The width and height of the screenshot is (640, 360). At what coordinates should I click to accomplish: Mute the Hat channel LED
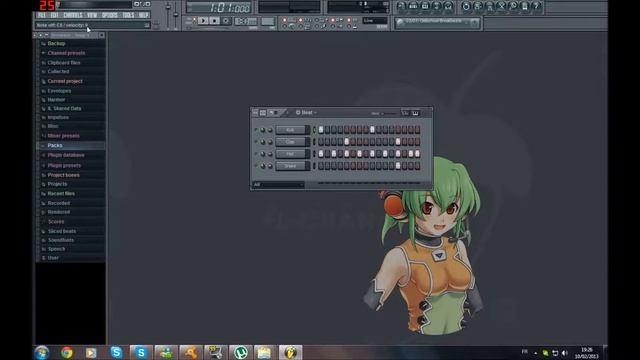[x=256, y=154]
